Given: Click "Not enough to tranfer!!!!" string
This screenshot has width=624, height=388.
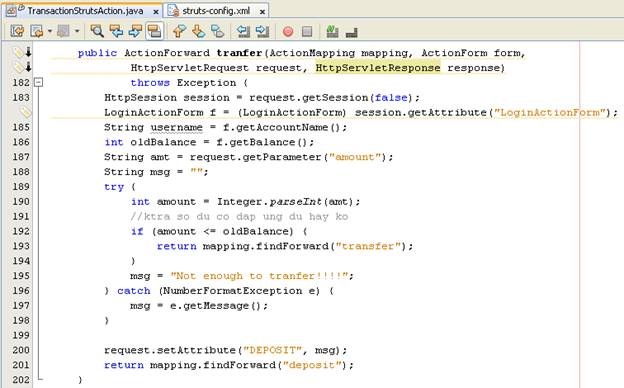Looking at the screenshot, I should point(259,276).
